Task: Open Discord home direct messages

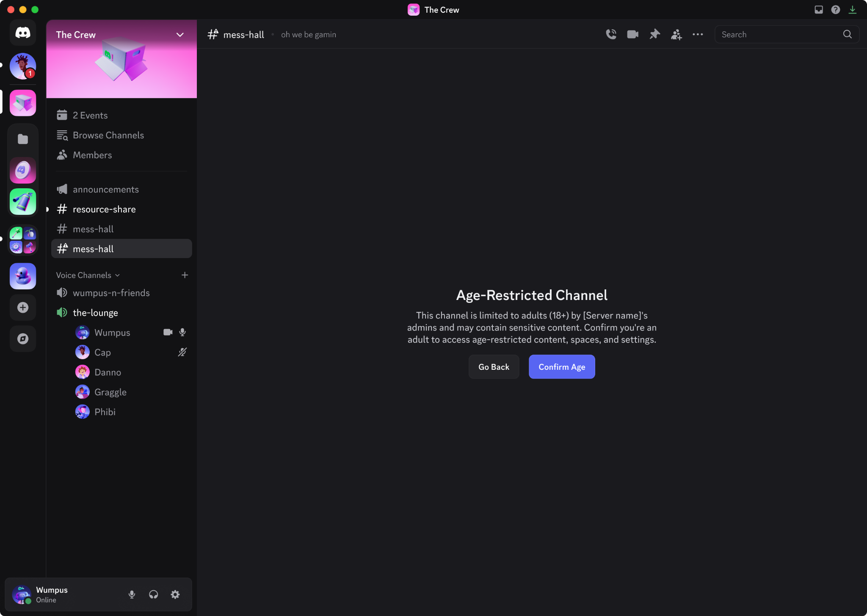Action: (x=23, y=33)
